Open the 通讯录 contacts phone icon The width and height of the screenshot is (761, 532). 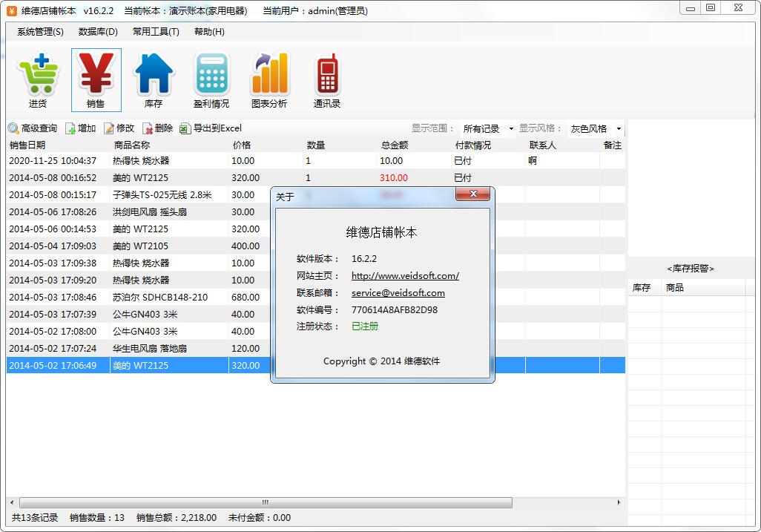(327, 80)
